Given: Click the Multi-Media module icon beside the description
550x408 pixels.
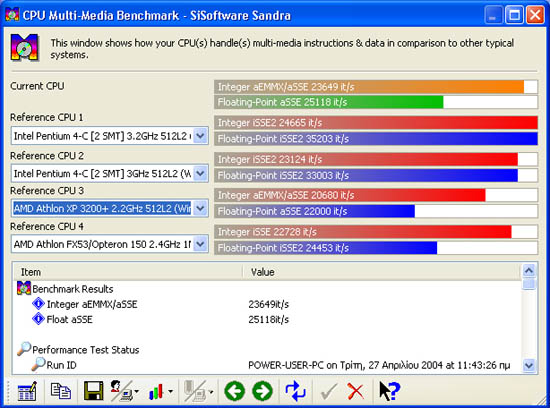Looking at the screenshot, I should 24,47.
